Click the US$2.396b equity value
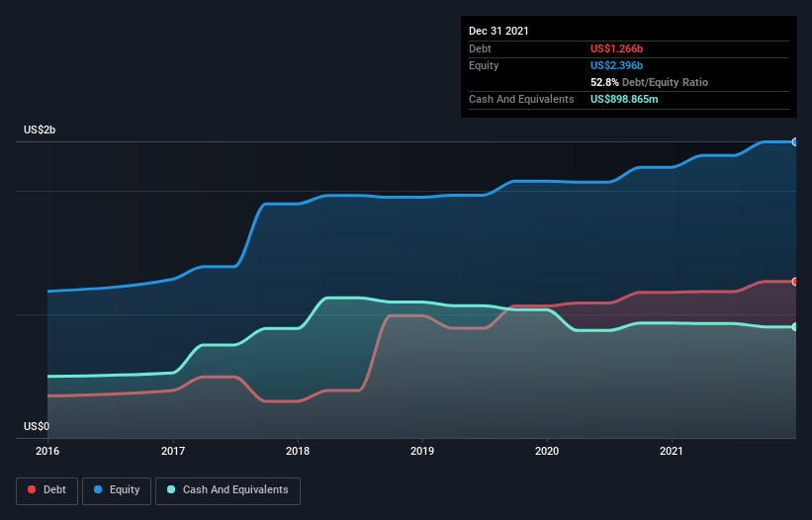The image size is (812, 520). [616, 65]
